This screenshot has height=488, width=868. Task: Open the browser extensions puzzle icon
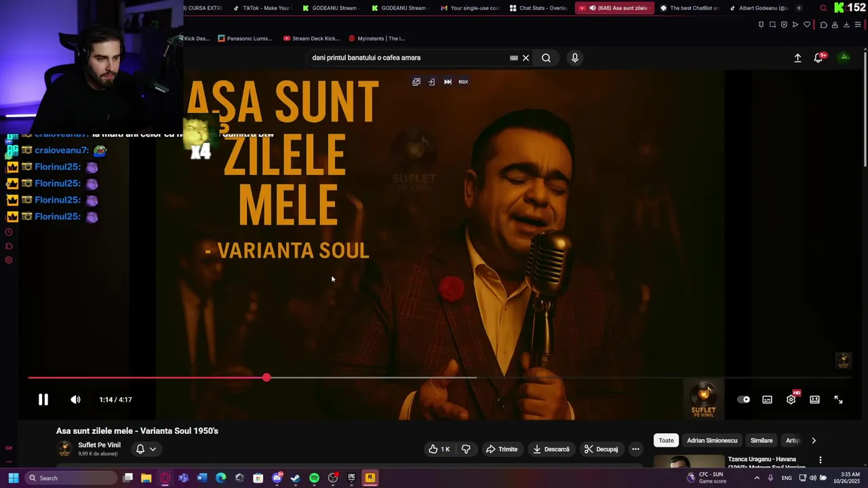pyautogui.click(x=823, y=25)
